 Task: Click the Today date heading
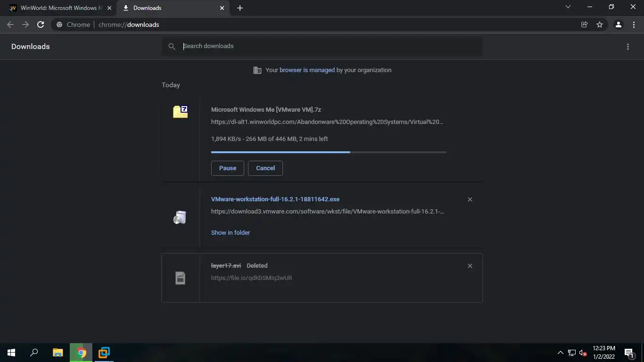(x=171, y=85)
